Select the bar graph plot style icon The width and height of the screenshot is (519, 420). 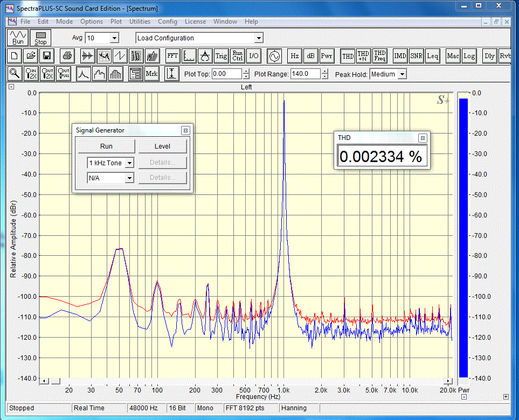pyautogui.click(x=116, y=74)
